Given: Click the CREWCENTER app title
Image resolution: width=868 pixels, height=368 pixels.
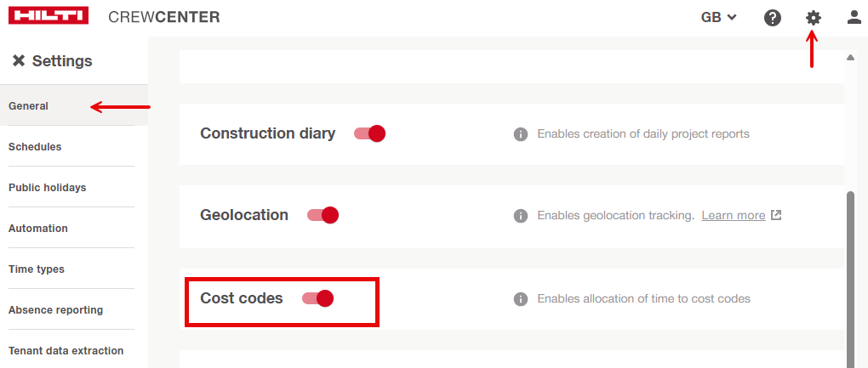Looking at the screenshot, I should tap(164, 17).
